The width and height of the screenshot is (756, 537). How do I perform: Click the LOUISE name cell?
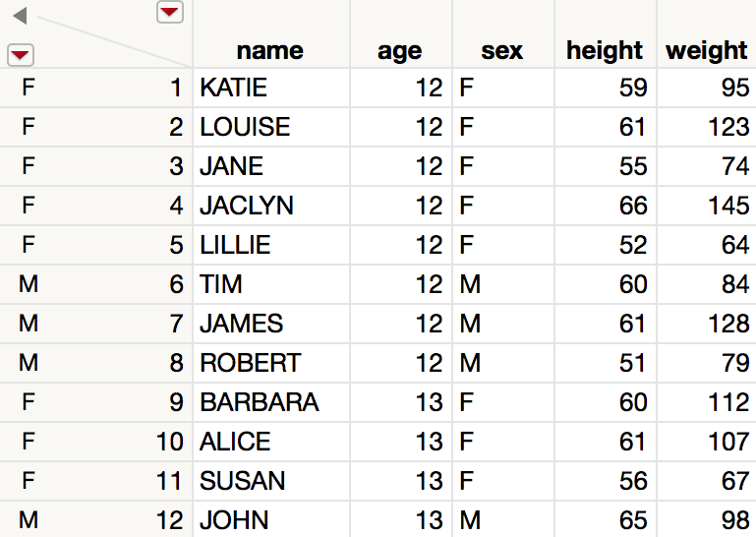[x=271, y=127]
